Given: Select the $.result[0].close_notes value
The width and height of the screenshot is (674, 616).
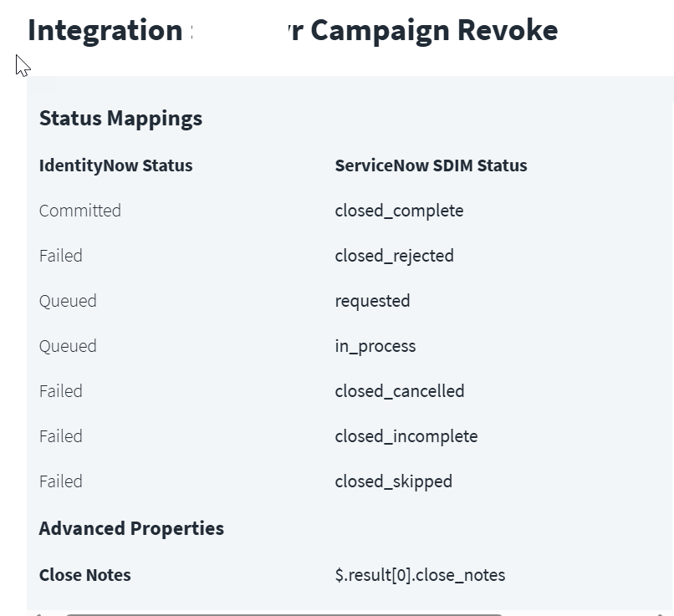Looking at the screenshot, I should (x=421, y=575).
